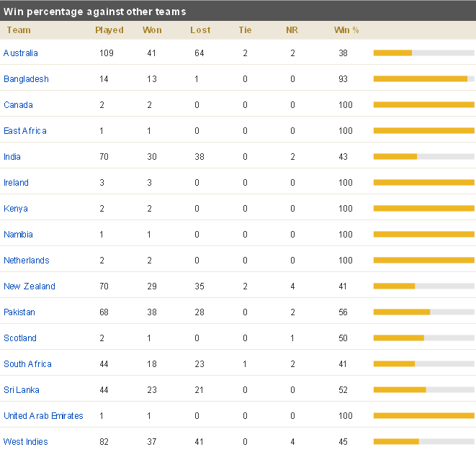Click Sri Lanka's win percent 52
Viewport: 476px width, 452px height.
[343, 390]
